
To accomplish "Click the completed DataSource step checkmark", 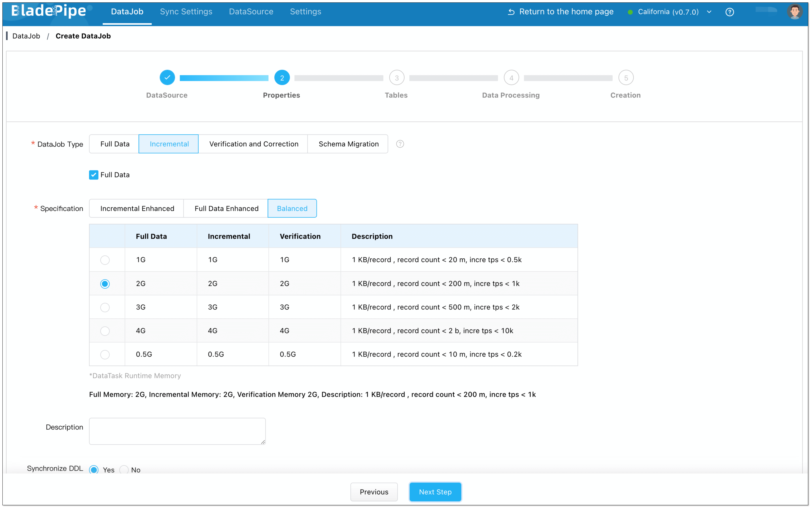I will (x=167, y=78).
